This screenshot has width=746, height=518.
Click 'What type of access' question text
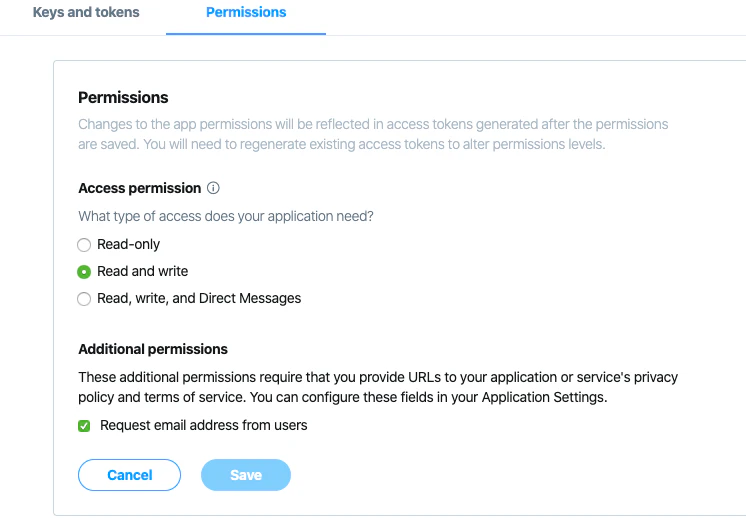(x=226, y=216)
